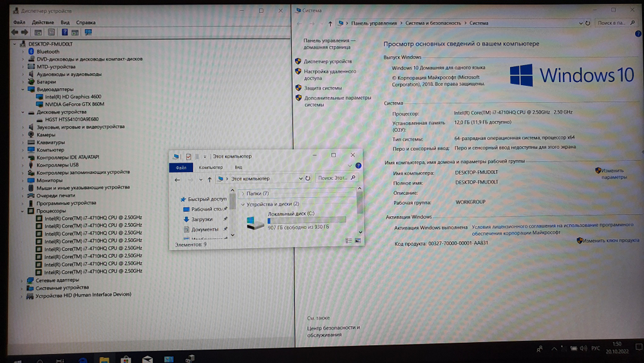Open the Компьютер ribbon tab in Explorer
This screenshot has width=644, height=363.
coord(211,168)
